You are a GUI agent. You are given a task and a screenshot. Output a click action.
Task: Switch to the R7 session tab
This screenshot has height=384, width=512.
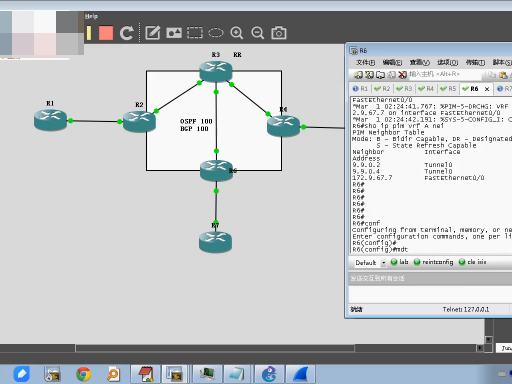pyautogui.click(x=504, y=89)
